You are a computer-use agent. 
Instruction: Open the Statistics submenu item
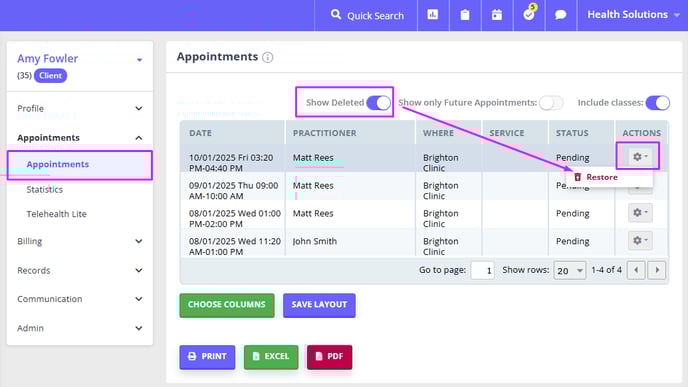click(44, 190)
